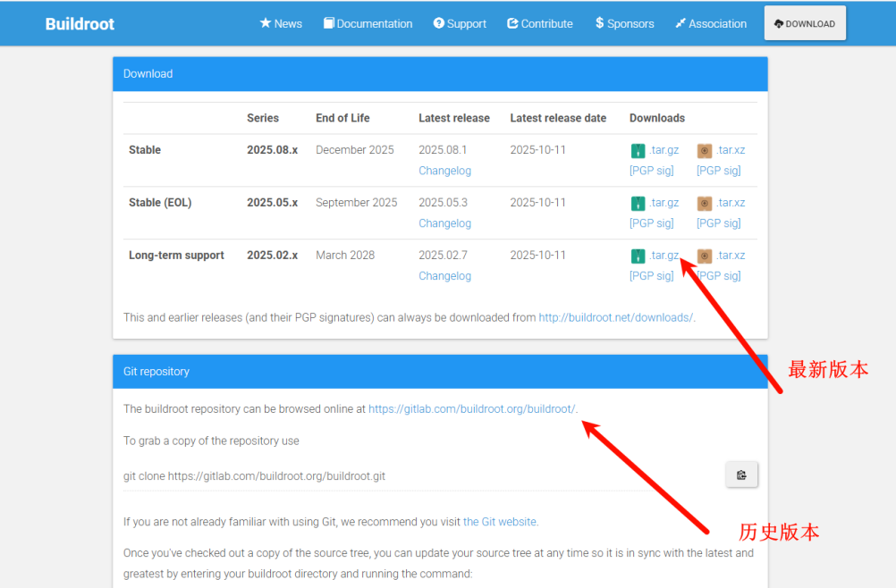The image size is (896, 588).
Task: Click the green archive icon for 2025.08.x
Action: coord(638,151)
